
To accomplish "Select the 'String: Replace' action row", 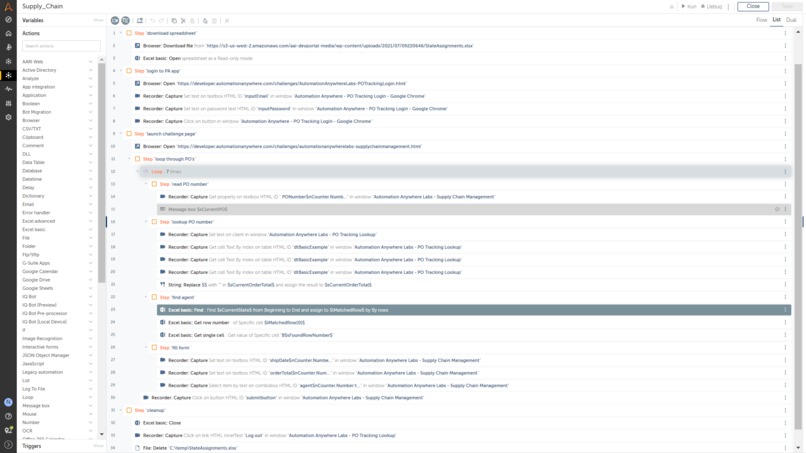I will point(473,285).
